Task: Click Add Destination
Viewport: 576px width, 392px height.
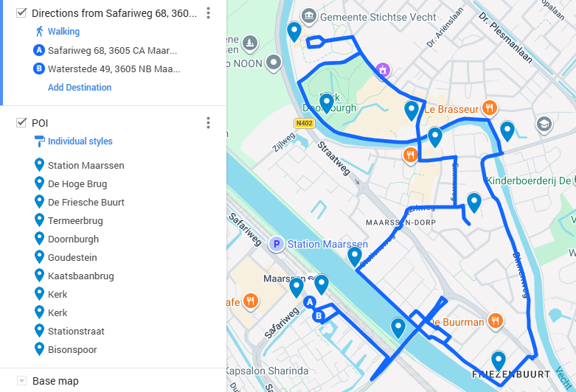Action: pos(80,88)
